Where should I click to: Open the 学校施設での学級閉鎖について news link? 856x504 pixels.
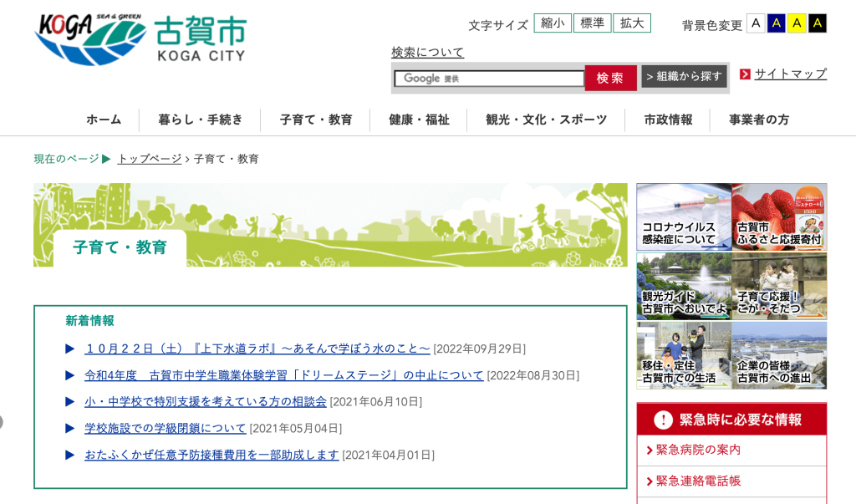point(166,428)
